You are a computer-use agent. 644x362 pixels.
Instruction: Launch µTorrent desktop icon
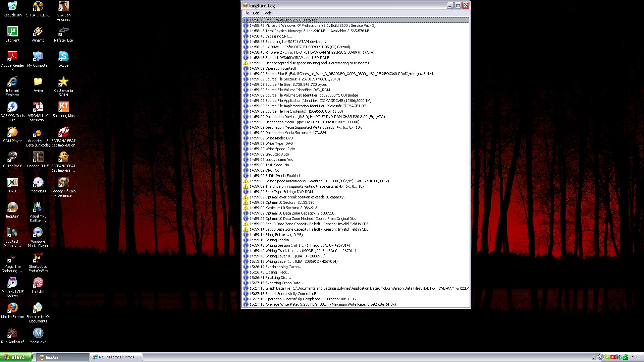[x=12, y=34]
